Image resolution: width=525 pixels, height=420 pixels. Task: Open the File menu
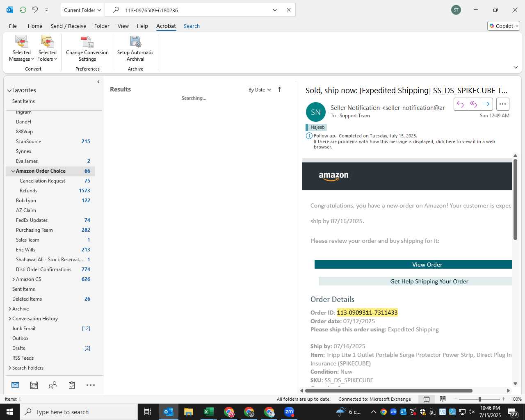pos(13,26)
